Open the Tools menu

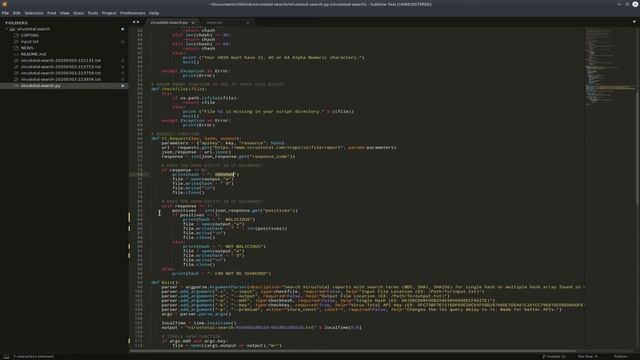(x=93, y=13)
